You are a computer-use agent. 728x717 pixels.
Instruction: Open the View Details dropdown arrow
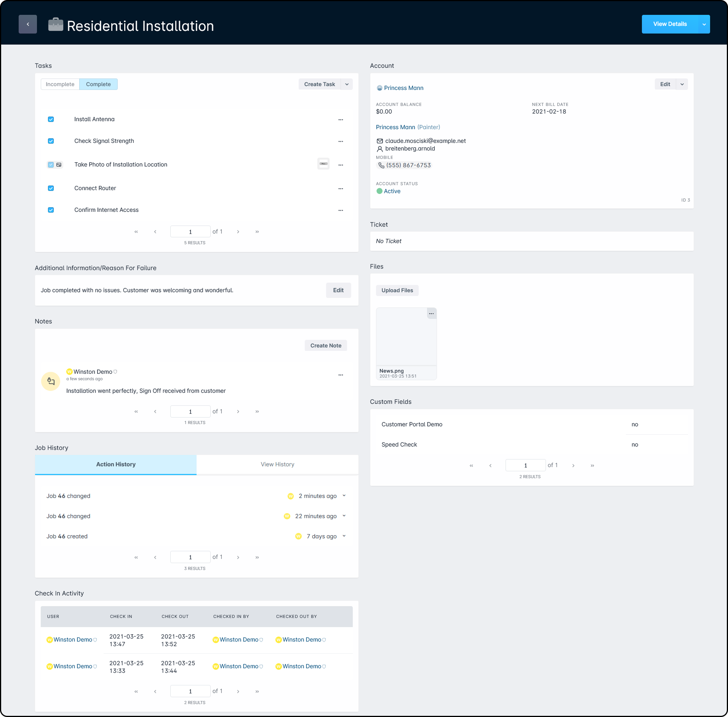click(704, 24)
